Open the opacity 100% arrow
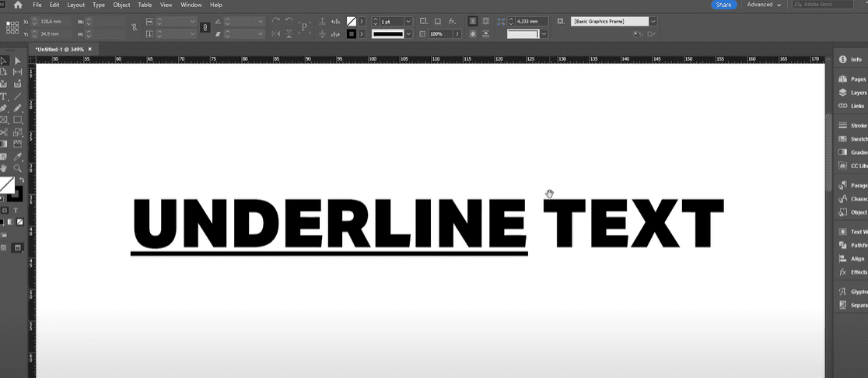The image size is (868, 378). point(457,33)
